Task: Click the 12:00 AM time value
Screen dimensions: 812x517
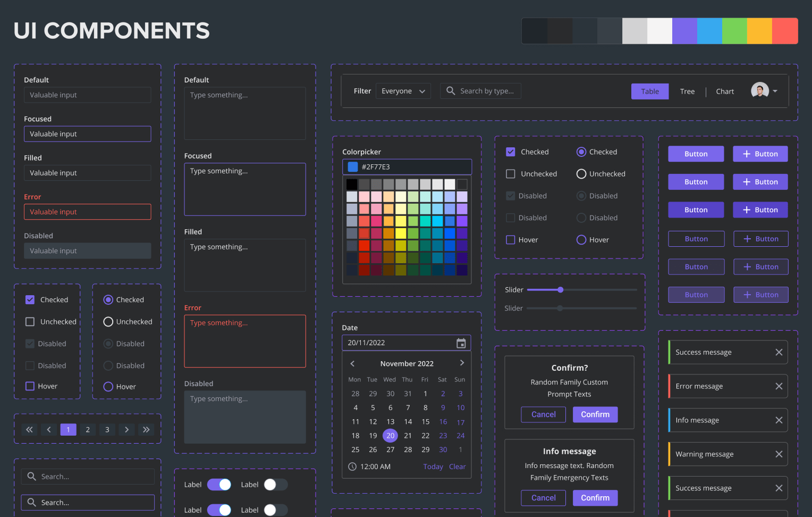Action: coord(375,466)
